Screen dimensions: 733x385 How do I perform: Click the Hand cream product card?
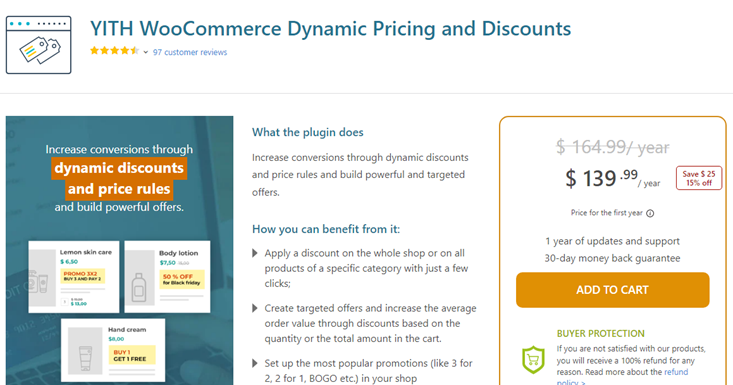pyautogui.click(x=113, y=350)
